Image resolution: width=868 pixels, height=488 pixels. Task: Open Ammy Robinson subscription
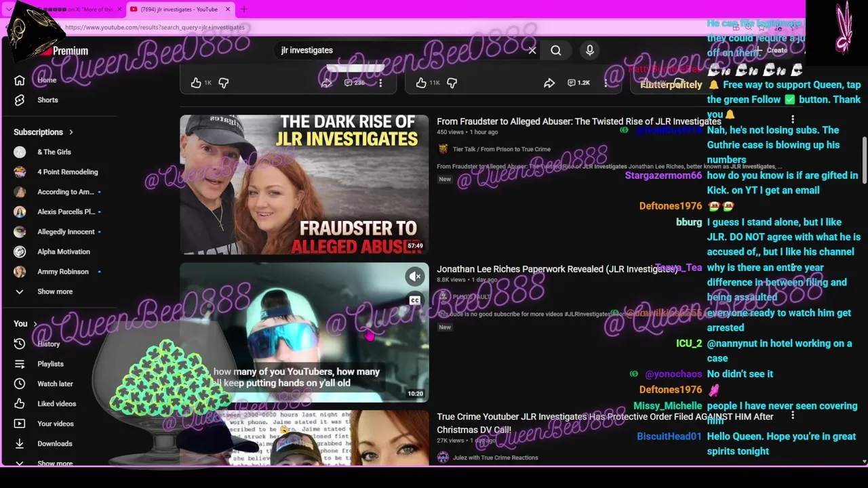62,272
